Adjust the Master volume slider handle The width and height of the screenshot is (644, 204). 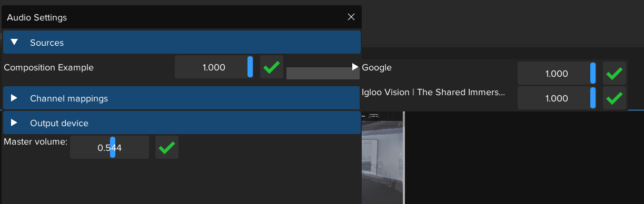113,148
